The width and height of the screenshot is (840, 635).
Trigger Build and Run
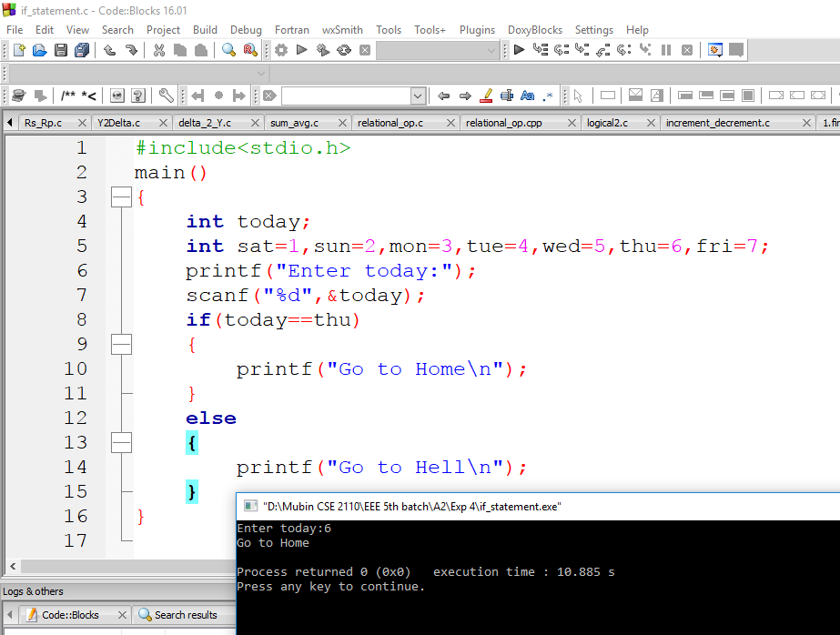coord(322,51)
